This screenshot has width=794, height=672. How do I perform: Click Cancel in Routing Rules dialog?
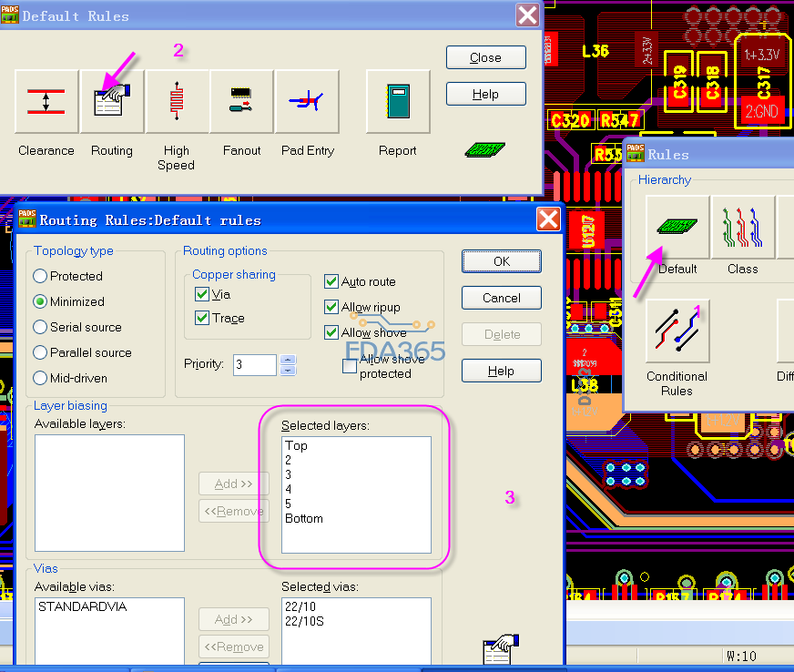pyautogui.click(x=502, y=298)
